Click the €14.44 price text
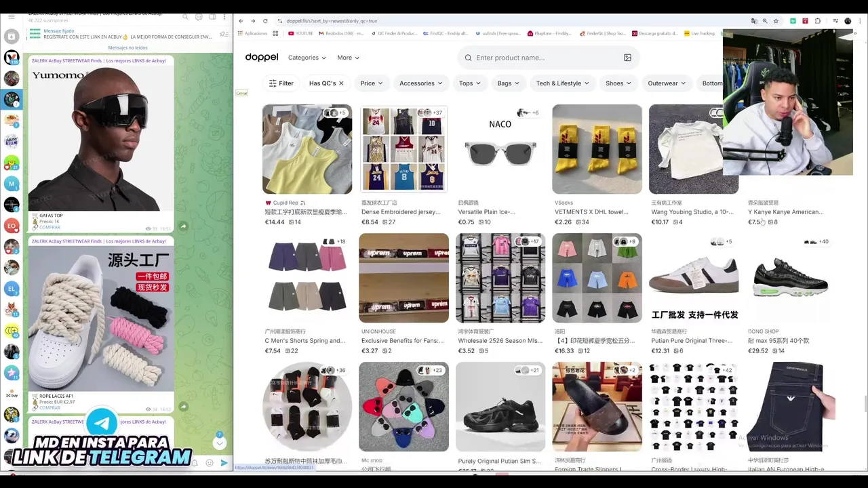The image size is (868, 488). [275, 222]
